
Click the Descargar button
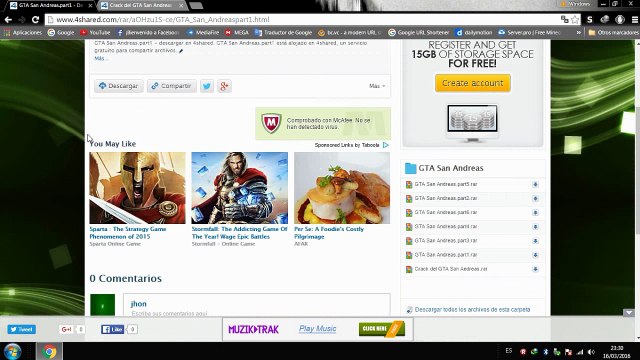pos(119,86)
